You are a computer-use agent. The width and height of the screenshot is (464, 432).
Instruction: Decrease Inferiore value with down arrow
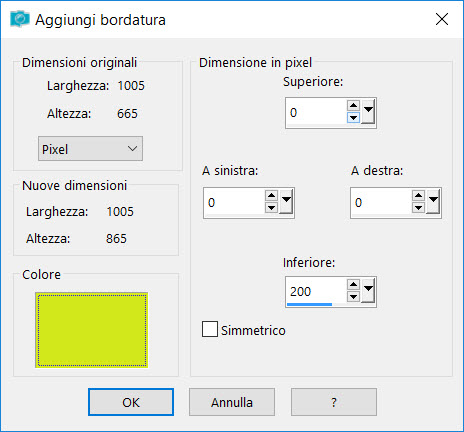click(x=353, y=296)
